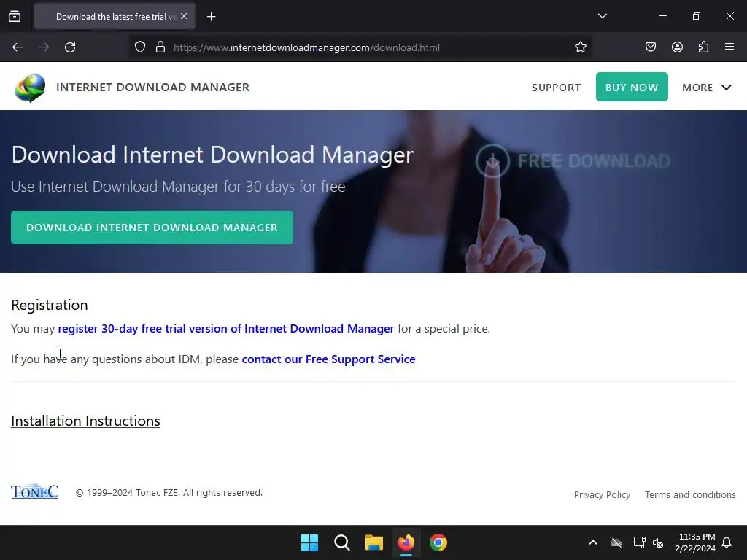The image size is (747, 560).
Task: Click 'Use Internet Download Manager for 30 days' text
Action: (x=178, y=187)
